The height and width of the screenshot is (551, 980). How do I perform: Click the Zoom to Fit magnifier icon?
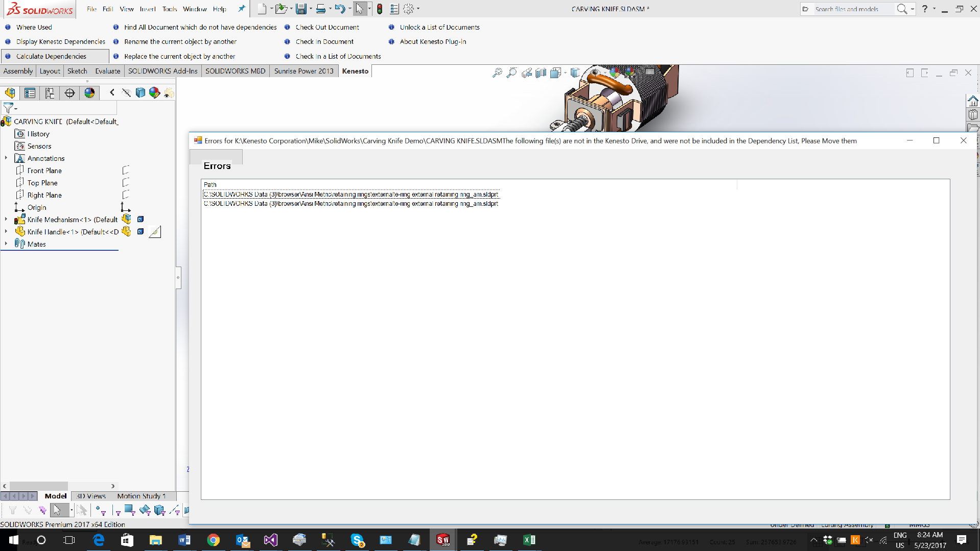(x=497, y=73)
